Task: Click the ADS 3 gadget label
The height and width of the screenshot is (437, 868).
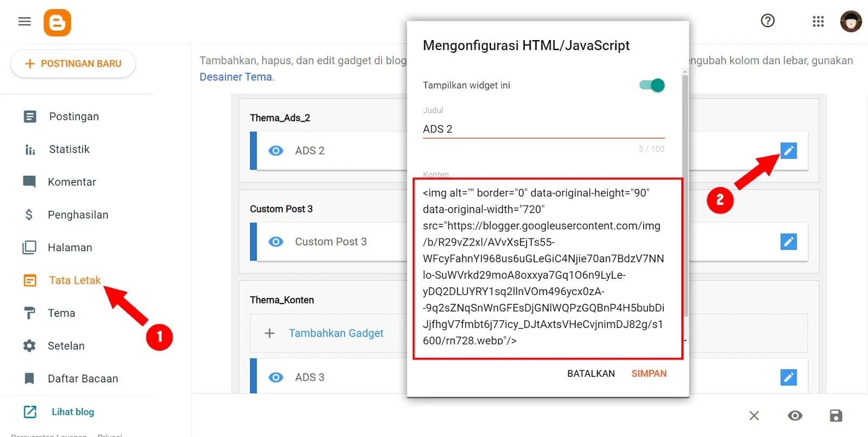Action: tap(310, 377)
